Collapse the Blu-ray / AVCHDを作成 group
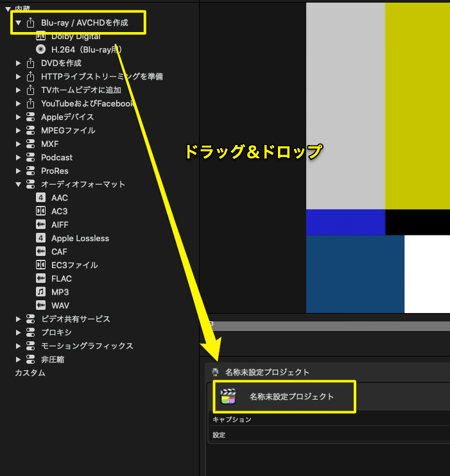 (18, 22)
